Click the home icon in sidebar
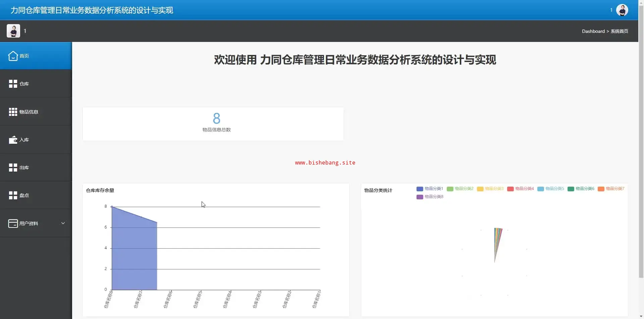This screenshot has width=644, height=319. 13,56
